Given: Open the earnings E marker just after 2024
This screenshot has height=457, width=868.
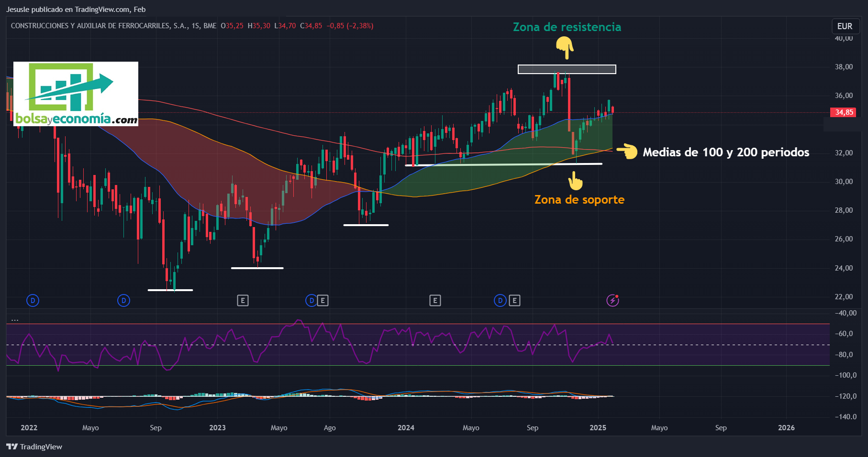Looking at the screenshot, I should click(x=435, y=301).
